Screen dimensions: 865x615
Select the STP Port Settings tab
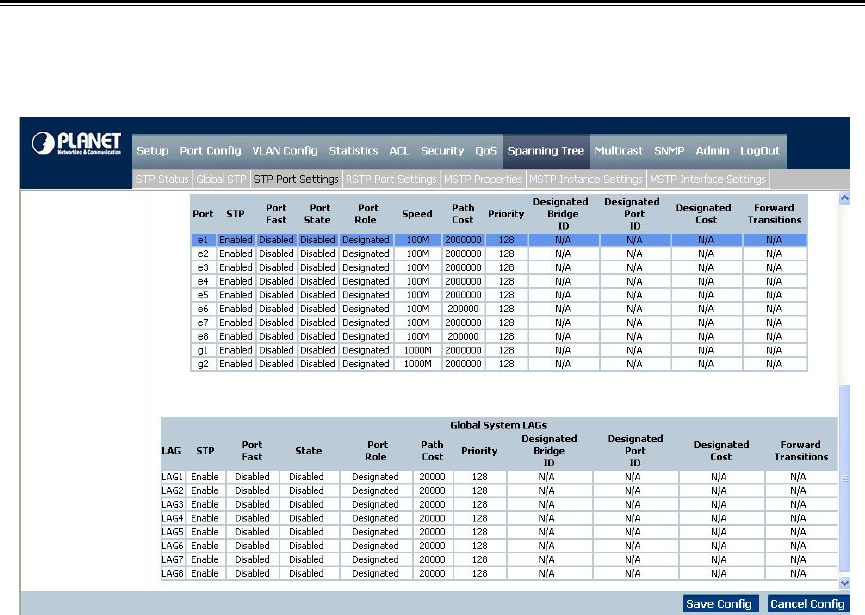pos(296,179)
